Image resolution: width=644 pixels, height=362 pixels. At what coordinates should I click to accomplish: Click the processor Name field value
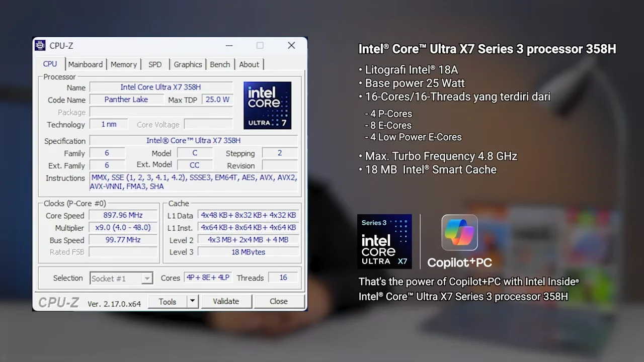[160, 87]
